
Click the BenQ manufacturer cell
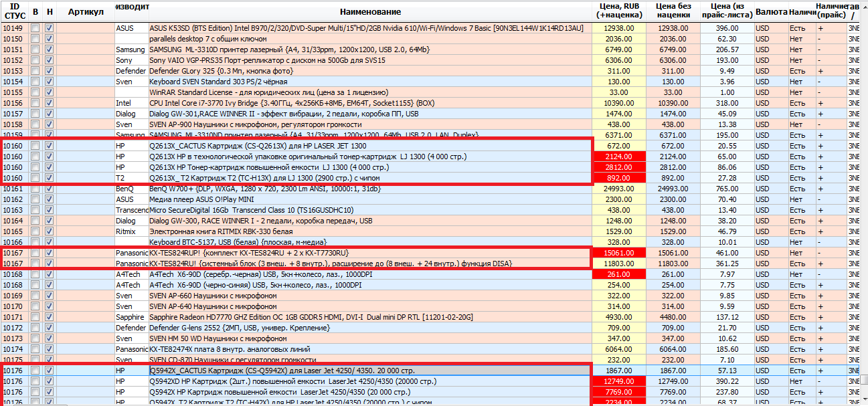click(132, 189)
